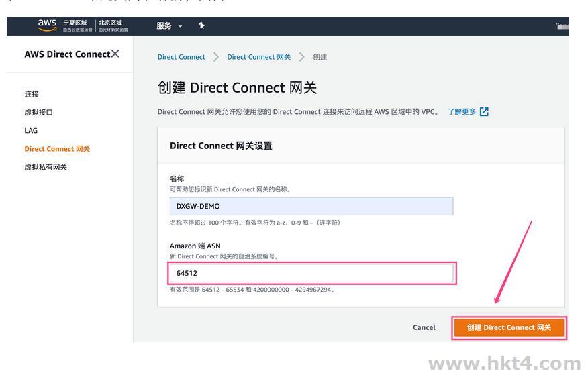Close the AWS Direct Connect sidebar
The height and width of the screenshot is (373, 588).
click(115, 54)
